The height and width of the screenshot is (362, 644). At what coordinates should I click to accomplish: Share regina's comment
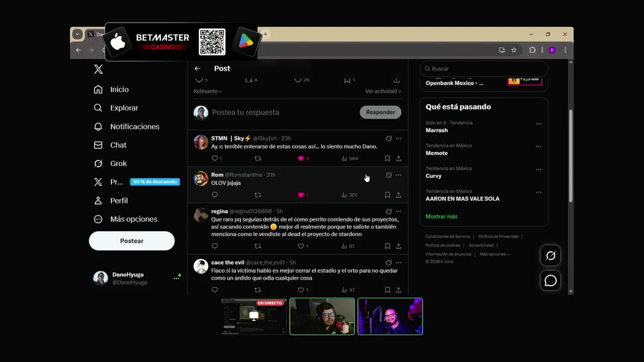pyautogui.click(x=398, y=246)
